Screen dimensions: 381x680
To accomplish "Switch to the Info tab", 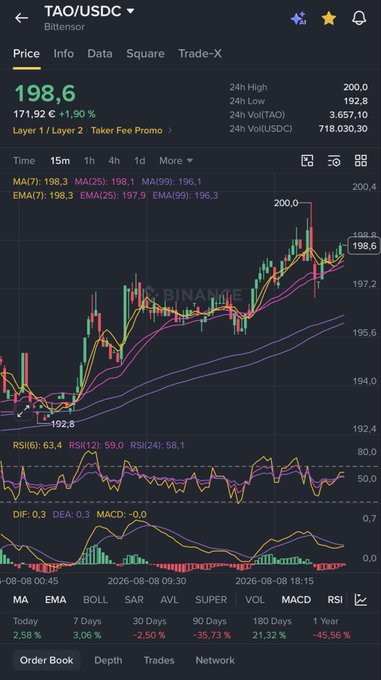I will [x=64, y=54].
